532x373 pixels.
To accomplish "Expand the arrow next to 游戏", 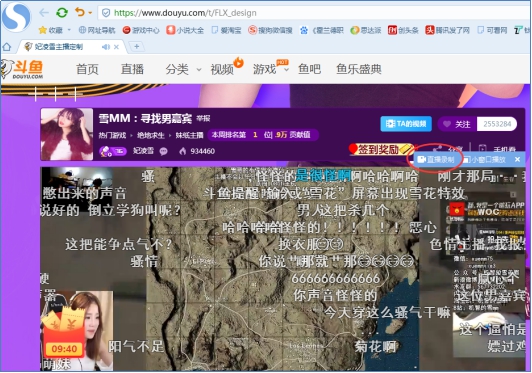I will point(286,70).
